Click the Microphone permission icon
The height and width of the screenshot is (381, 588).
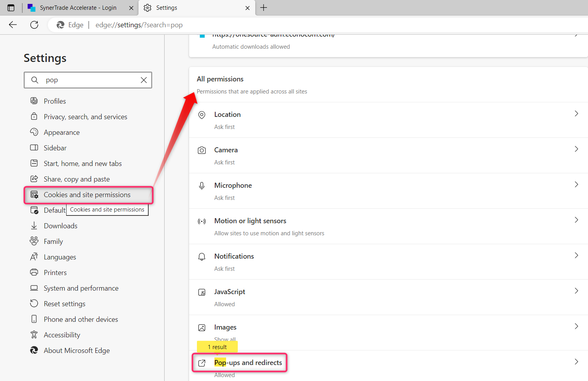pyautogui.click(x=202, y=186)
